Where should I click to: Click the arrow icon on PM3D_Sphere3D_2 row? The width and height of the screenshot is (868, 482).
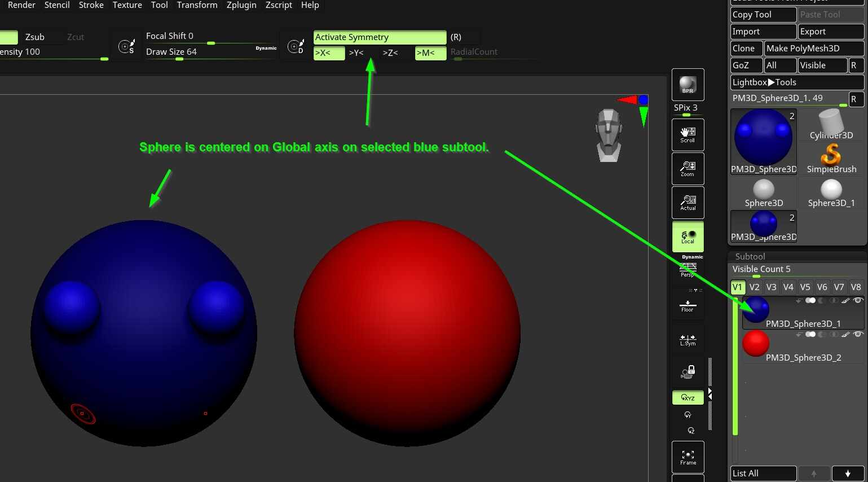pyautogui.click(x=799, y=334)
